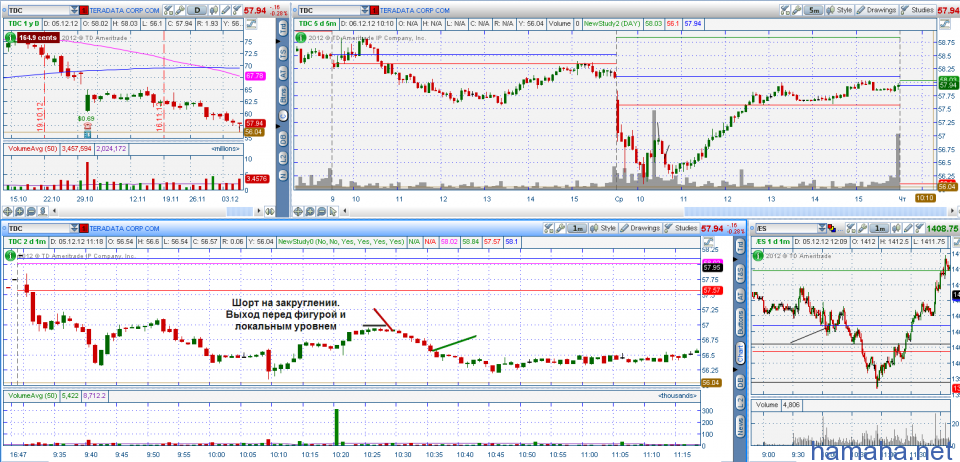Open AT side tab next to daily chart

(283, 74)
